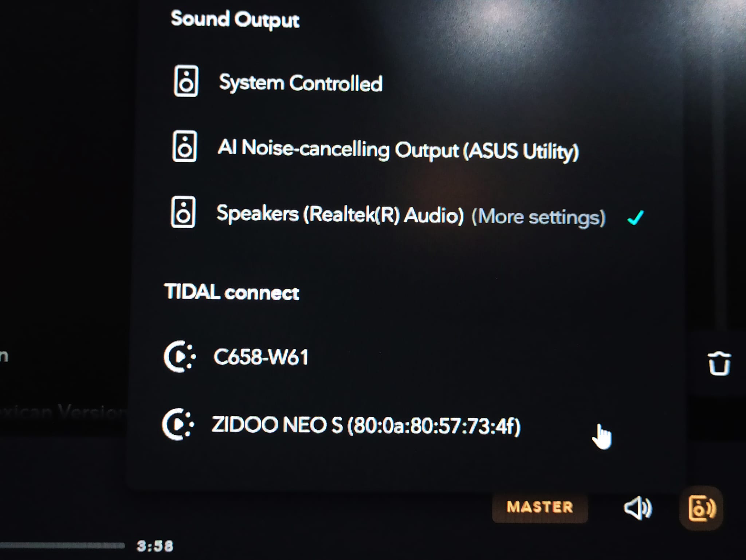Click the AI Noise-cancelling Output speaker icon
This screenshot has height=560, width=746.
point(184,146)
